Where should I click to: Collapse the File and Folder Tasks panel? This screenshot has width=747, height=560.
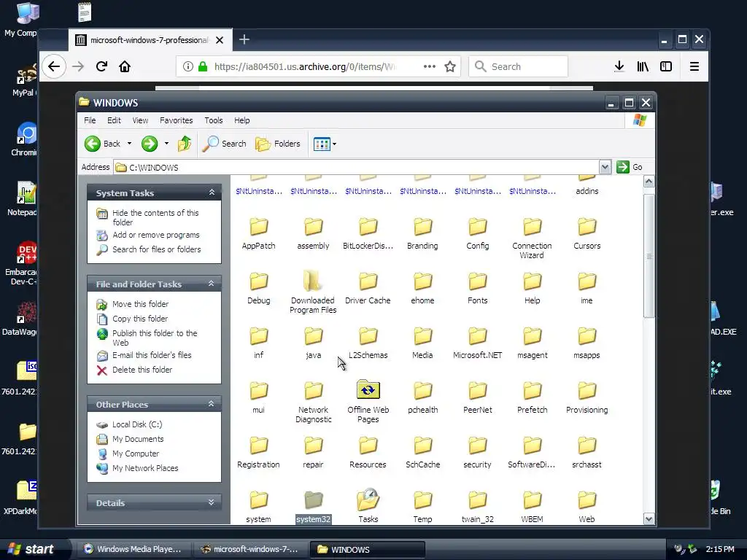212,284
